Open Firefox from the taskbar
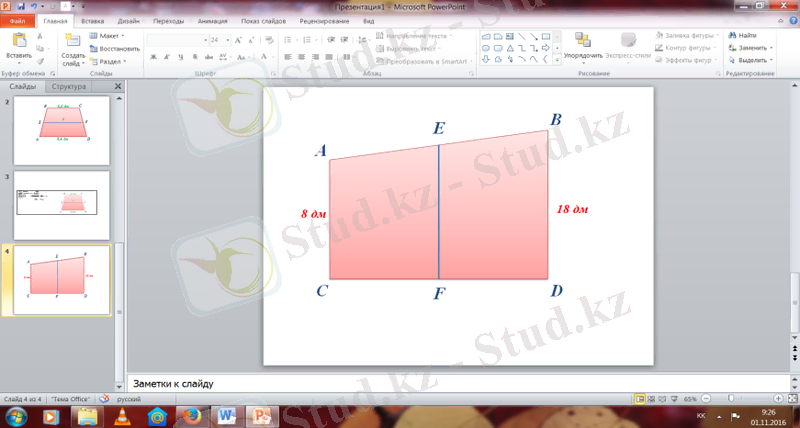Image resolution: width=800 pixels, height=428 pixels. 190,413
